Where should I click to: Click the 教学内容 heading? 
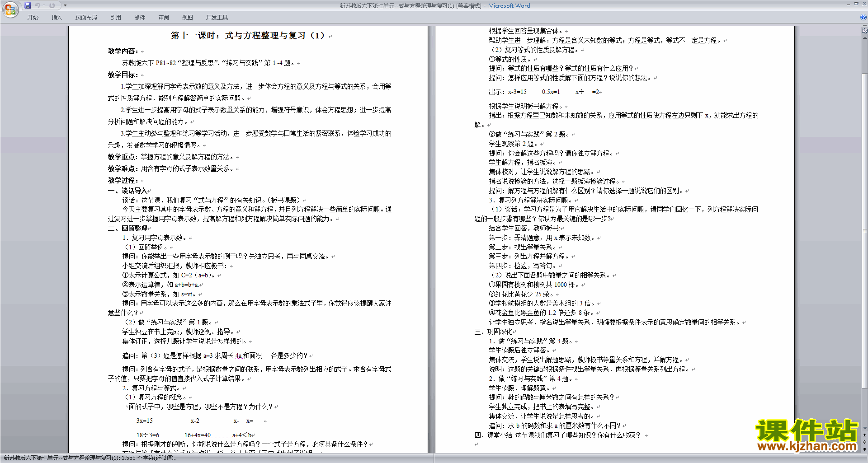click(x=123, y=51)
